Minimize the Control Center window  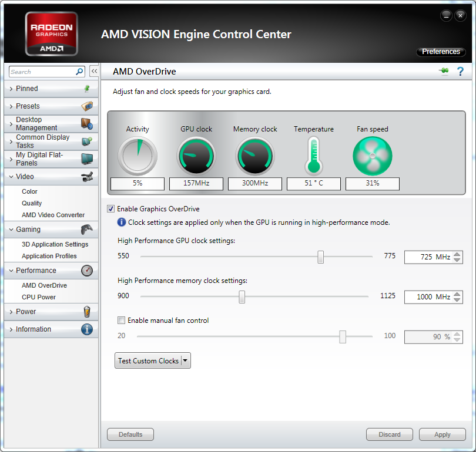coord(446,15)
